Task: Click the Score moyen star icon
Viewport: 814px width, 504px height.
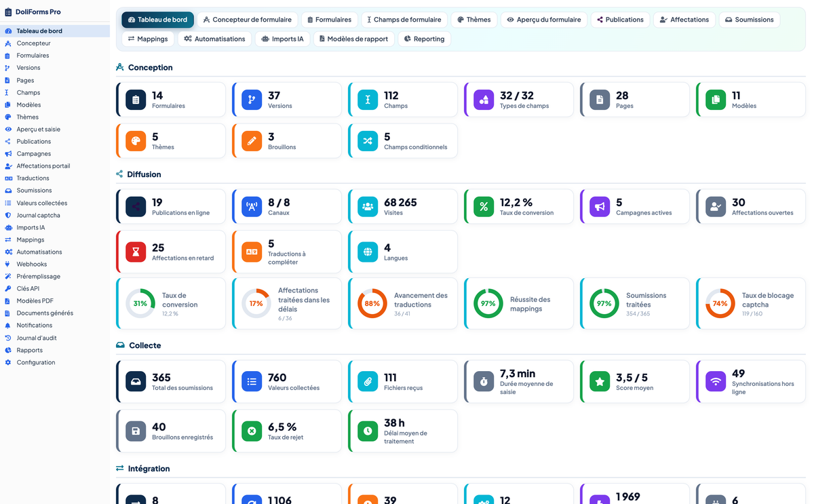Action: coord(600,382)
